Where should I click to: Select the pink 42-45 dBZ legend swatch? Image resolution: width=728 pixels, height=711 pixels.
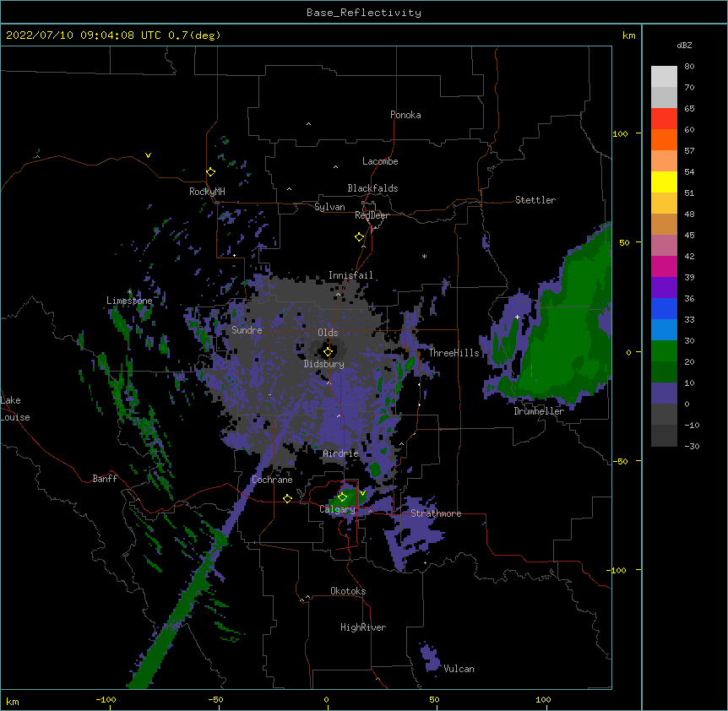(664, 245)
